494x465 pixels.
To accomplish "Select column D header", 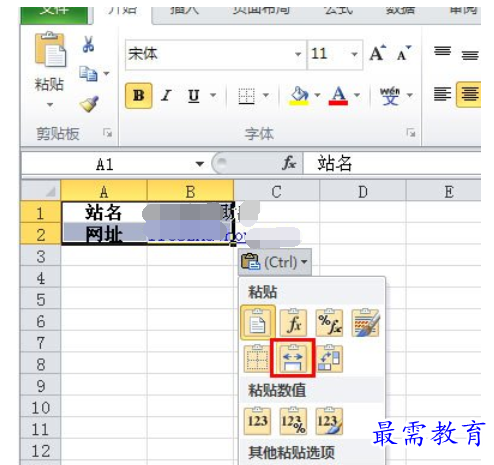I will (363, 192).
